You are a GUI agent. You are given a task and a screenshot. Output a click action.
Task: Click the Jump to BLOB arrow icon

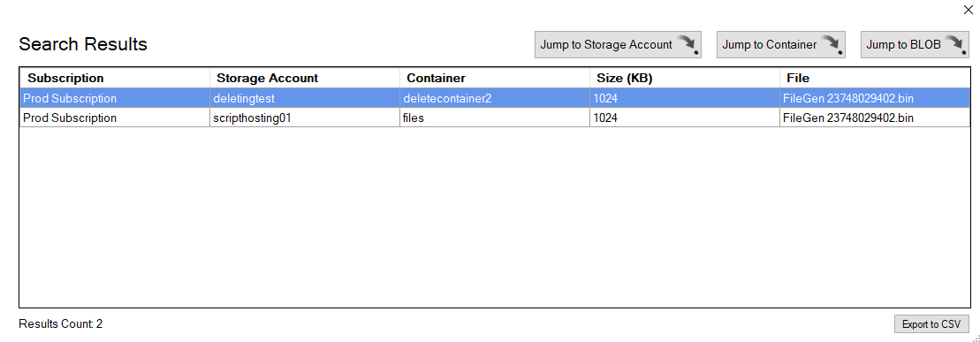click(956, 44)
